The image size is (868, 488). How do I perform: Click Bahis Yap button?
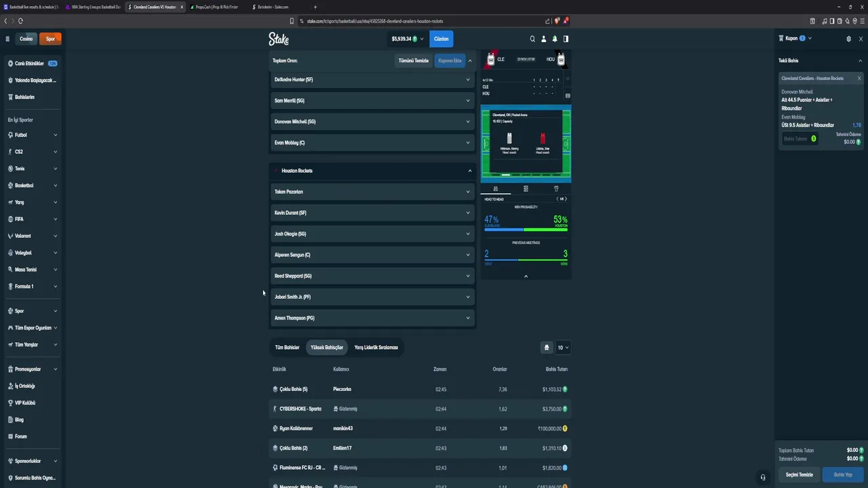843,474
